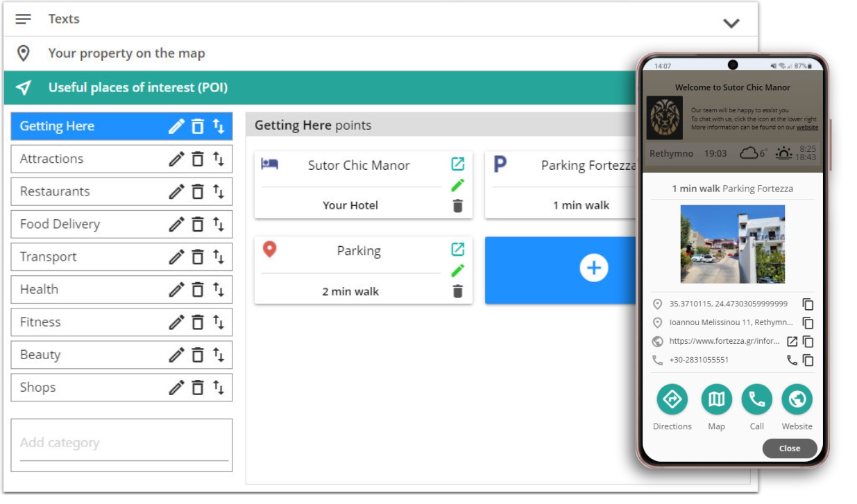Screen dimensions: 857x504
Task: Tap the Directions button
Action: tap(672, 399)
